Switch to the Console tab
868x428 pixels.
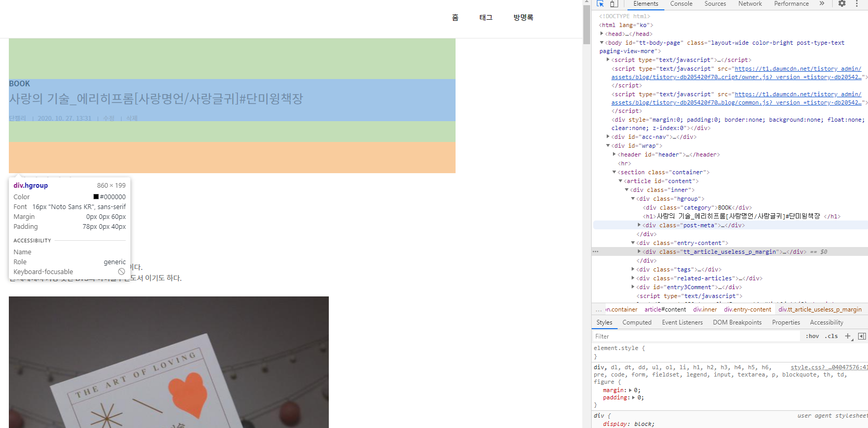click(681, 4)
